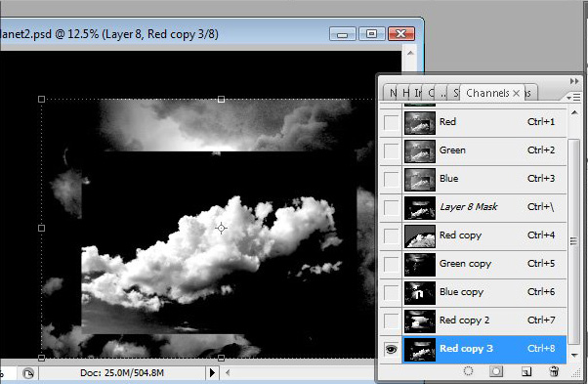The height and width of the screenshot is (384, 588).
Task: Click the Channels panel scroll-down arrow
Action: tap(574, 355)
